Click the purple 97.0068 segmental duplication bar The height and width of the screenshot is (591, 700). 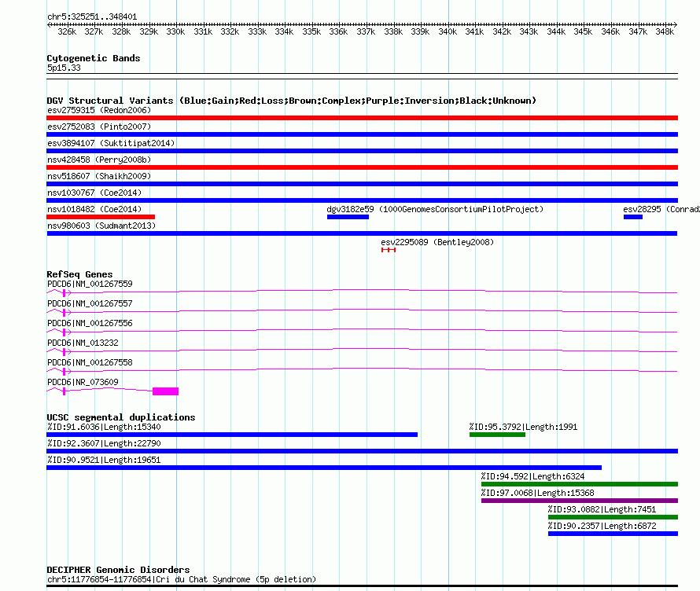(x=579, y=501)
